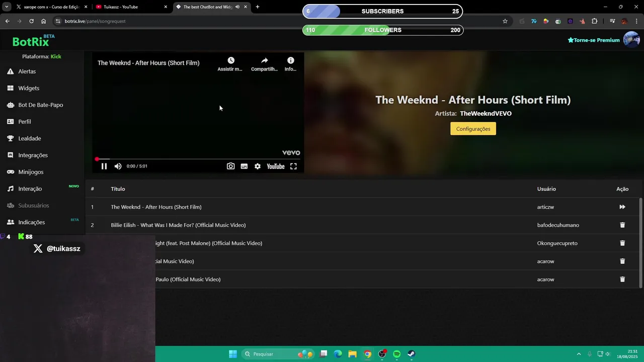The width and height of the screenshot is (644, 362).
Task: Open the Lealdade sidebar section
Action: pos(30,138)
